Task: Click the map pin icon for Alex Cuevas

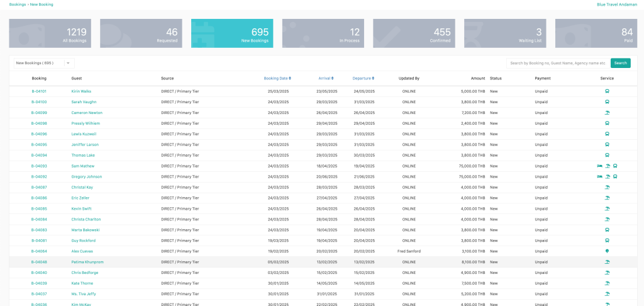Action: 607,251
